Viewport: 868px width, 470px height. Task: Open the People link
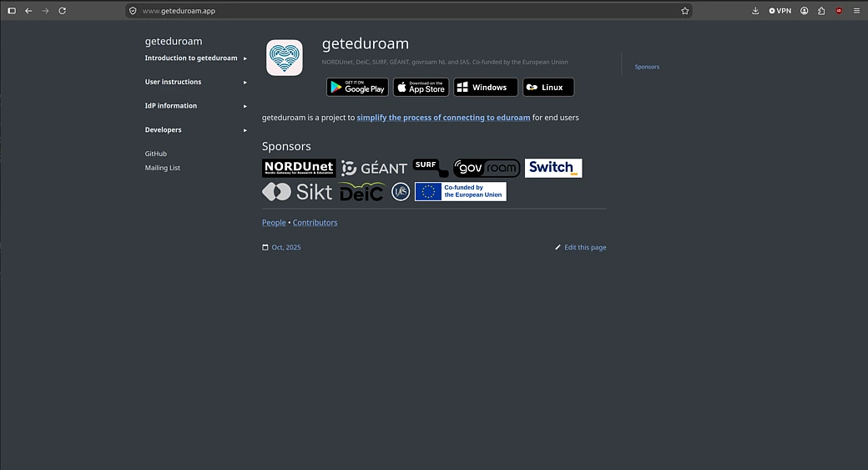(274, 223)
